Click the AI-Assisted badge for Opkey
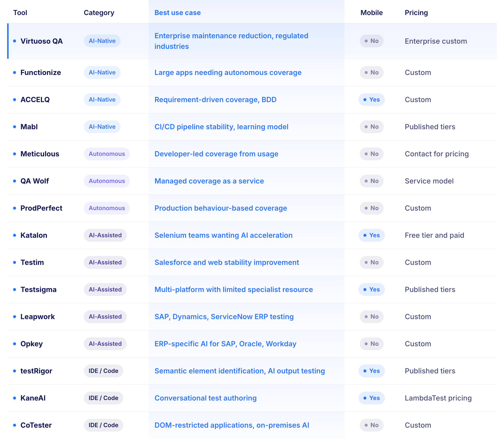This screenshot has height=439, width=504. pyautogui.click(x=105, y=344)
